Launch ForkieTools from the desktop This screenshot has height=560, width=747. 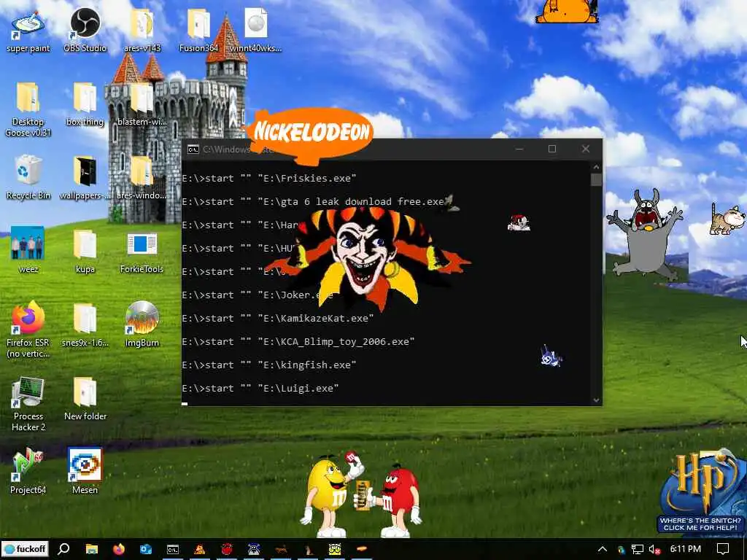[142, 252]
